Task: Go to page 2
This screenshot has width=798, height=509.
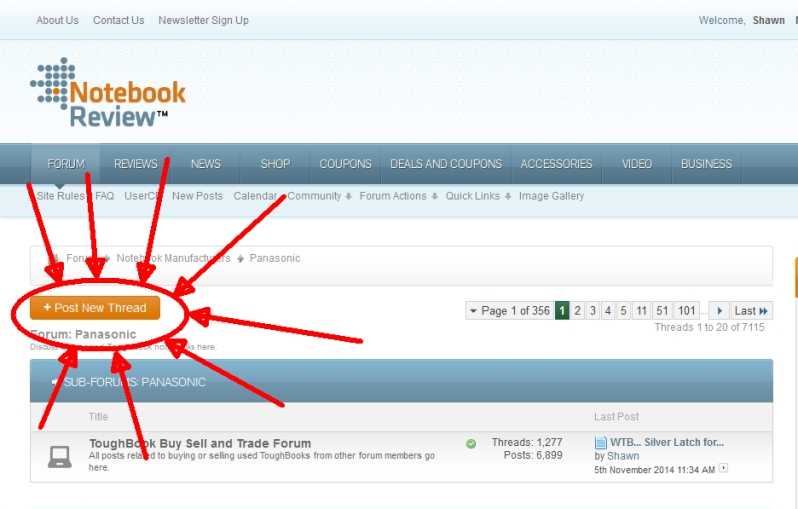Action: pyautogui.click(x=577, y=310)
